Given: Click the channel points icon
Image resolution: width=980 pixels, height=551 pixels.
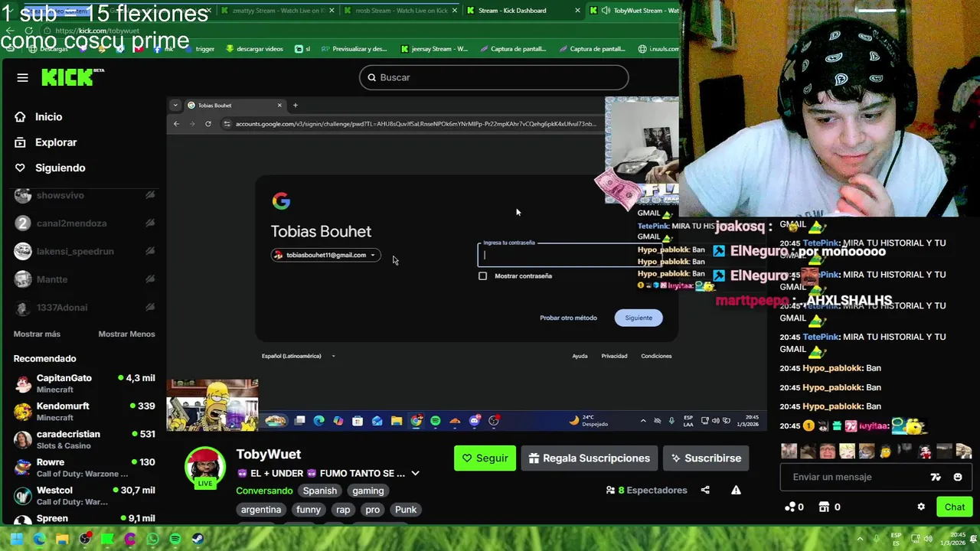Looking at the screenshot, I should tap(790, 507).
